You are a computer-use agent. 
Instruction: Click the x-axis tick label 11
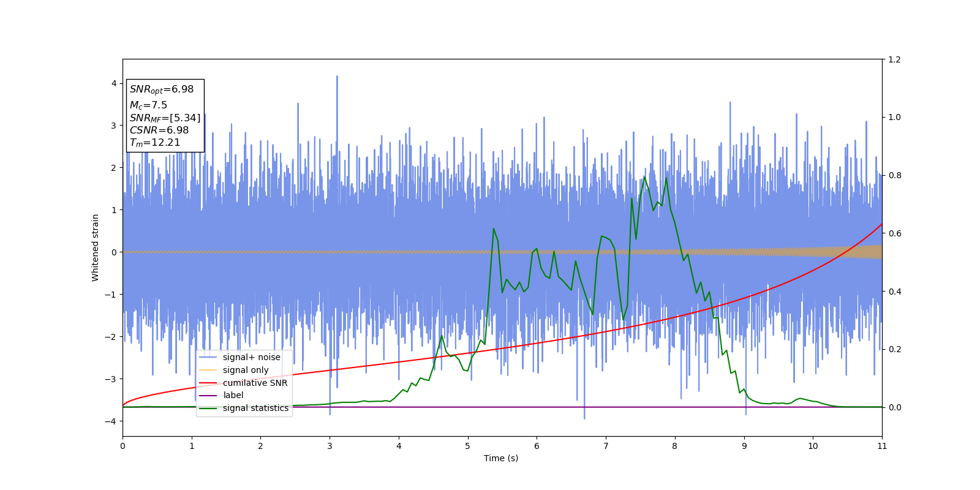point(882,446)
